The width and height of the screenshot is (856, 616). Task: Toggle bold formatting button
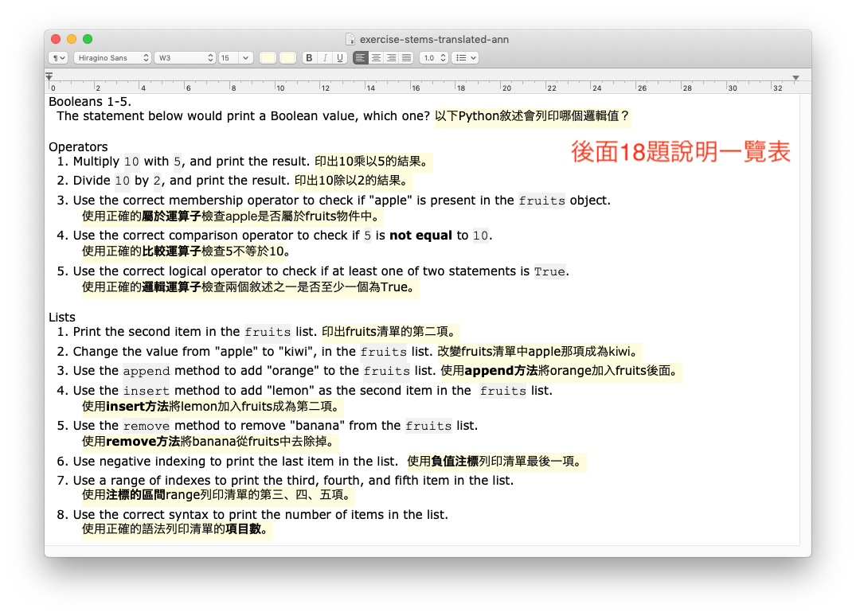pos(309,58)
